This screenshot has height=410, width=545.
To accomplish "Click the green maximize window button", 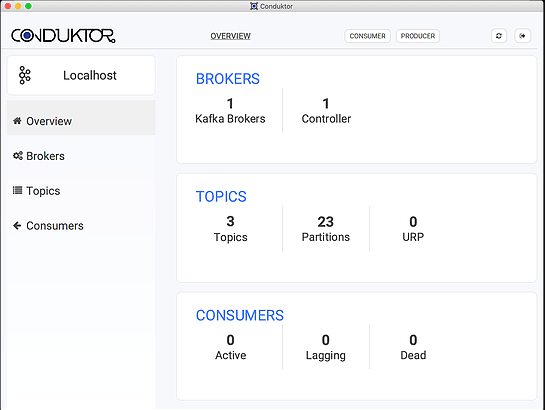I will (x=29, y=6).
